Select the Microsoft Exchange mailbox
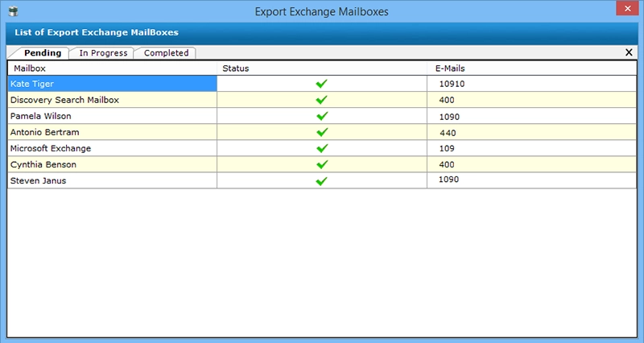This screenshot has height=343, width=644. [112, 148]
